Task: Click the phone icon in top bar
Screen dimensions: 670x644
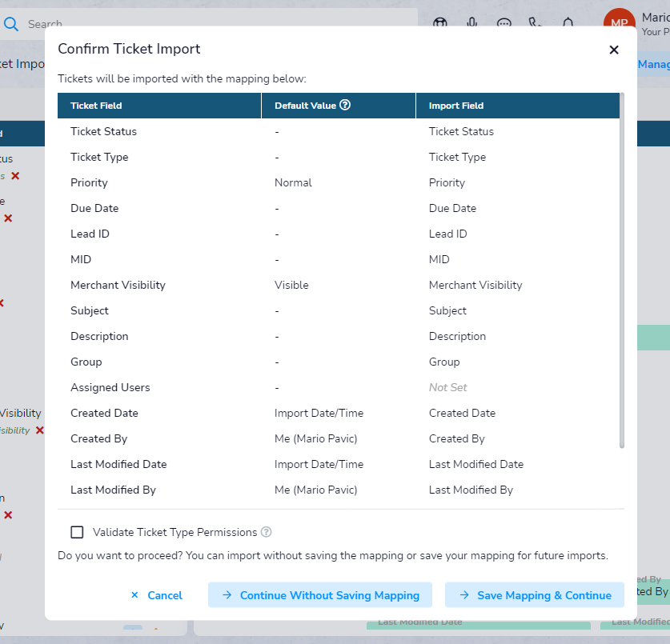Action: click(x=535, y=22)
